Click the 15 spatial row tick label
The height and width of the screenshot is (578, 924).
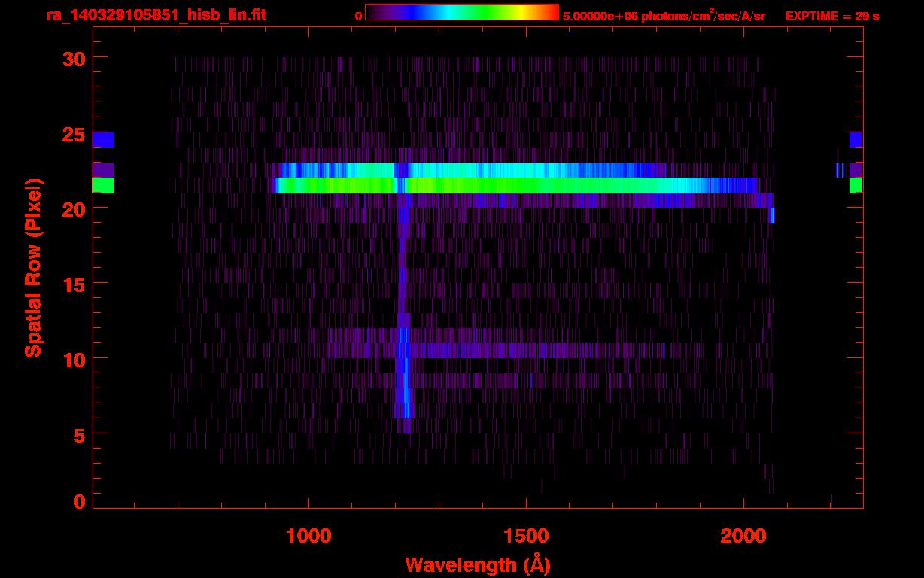coord(74,284)
